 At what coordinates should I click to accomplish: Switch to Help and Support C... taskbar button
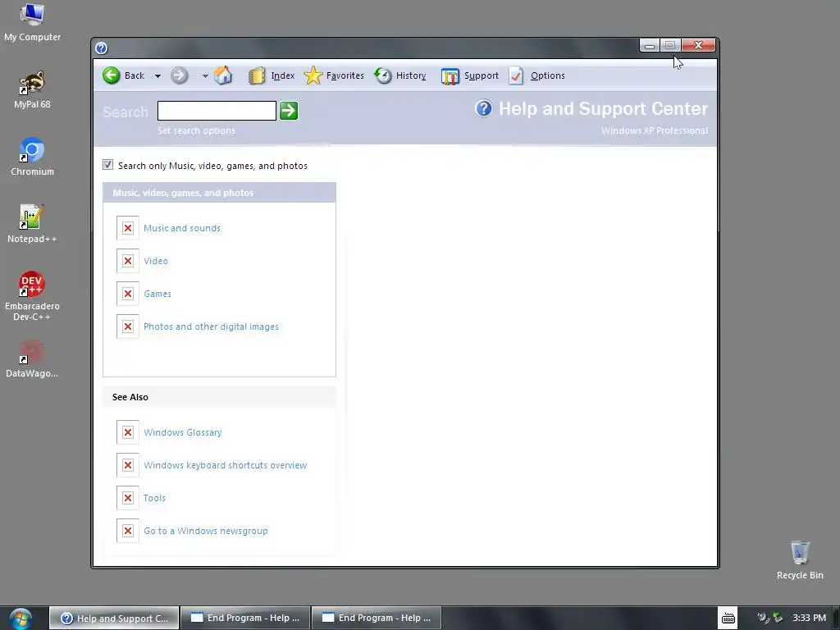[114, 619]
